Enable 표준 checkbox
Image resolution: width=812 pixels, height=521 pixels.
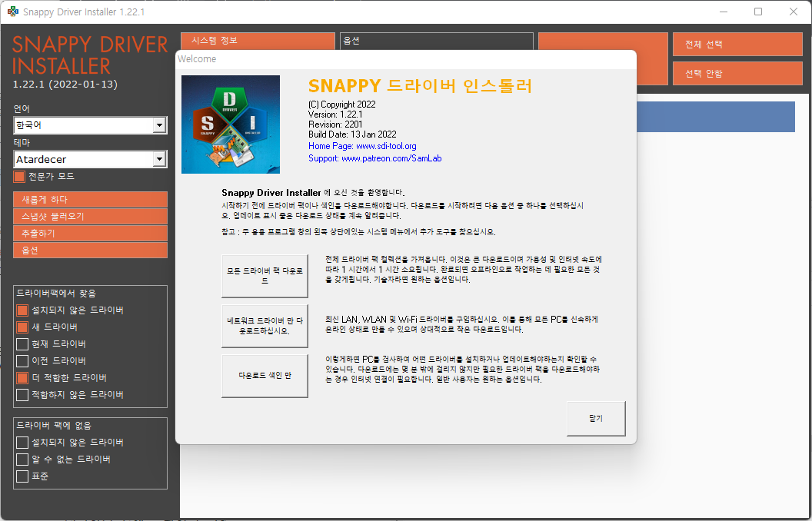coord(22,476)
